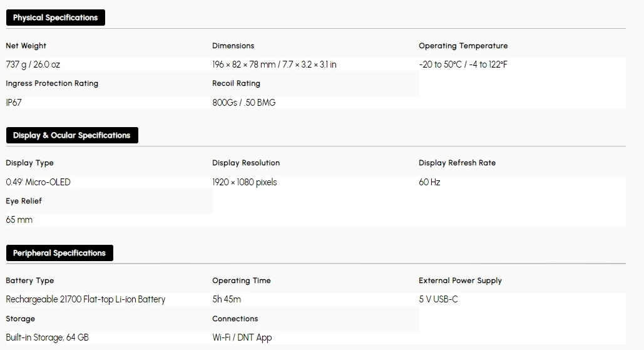644x350 pixels.
Task: Select the Physical Specifications heading
Action: point(56,18)
